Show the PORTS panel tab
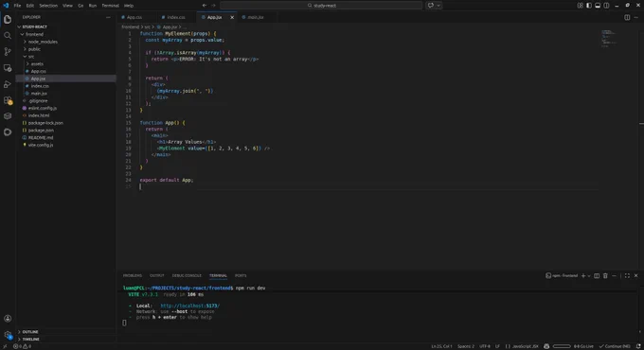The image size is (644, 350). point(241,275)
